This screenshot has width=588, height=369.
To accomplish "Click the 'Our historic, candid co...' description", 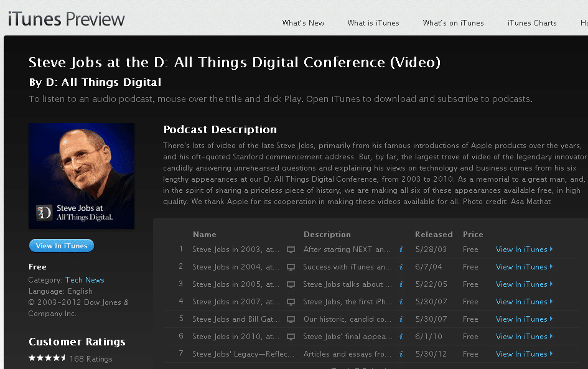I will (x=348, y=319).
